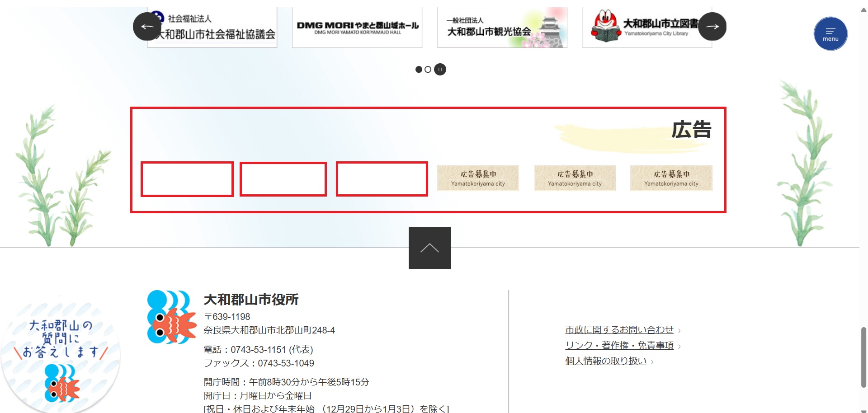
Task: Pause the banner carousel autoplay
Action: (440, 70)
